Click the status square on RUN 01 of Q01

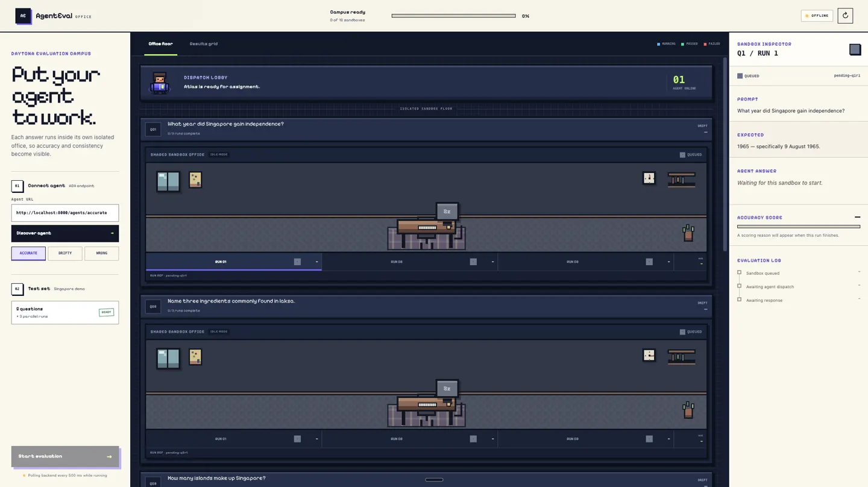[297, 262]
